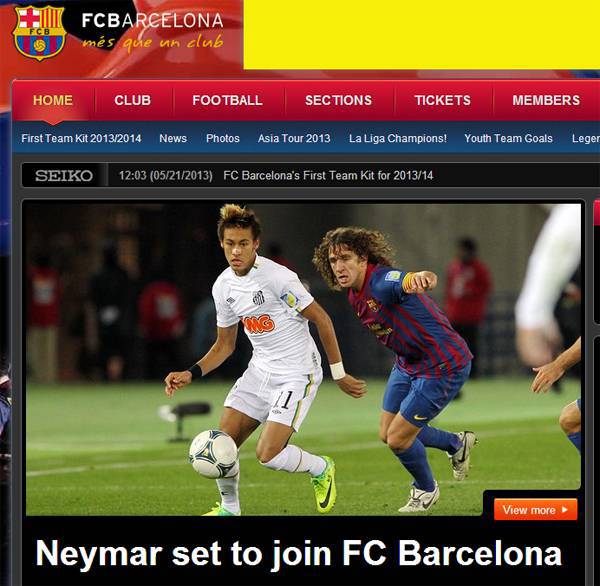Screen dimensions: 600x586
Task: Click the FC Barcelona crest logo
Action: click(x=39, y=33)
